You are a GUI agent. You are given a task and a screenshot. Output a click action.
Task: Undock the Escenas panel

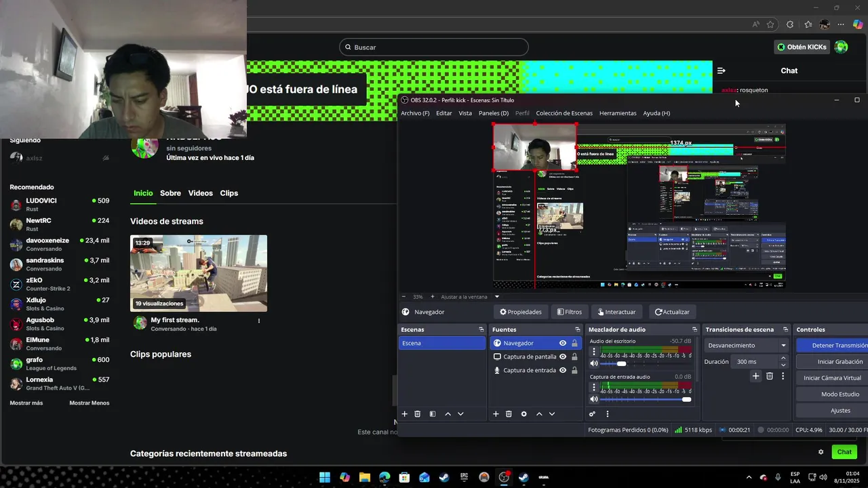[x=481, y=330]
